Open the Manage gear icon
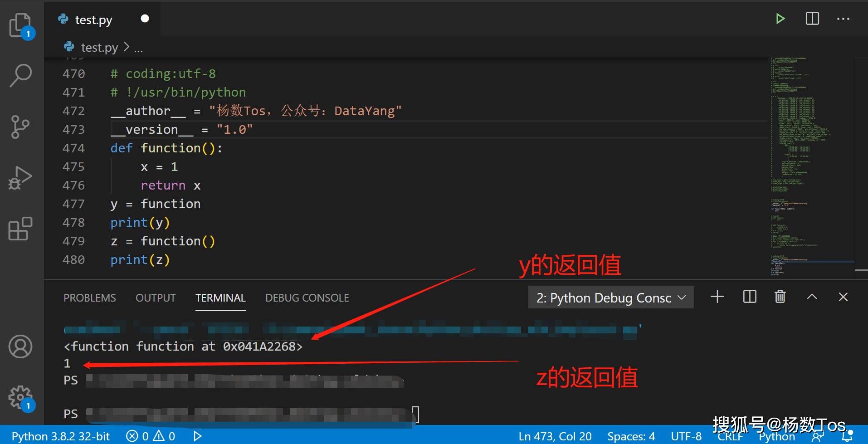Screen dimensions: 868x444 [20, 397]
